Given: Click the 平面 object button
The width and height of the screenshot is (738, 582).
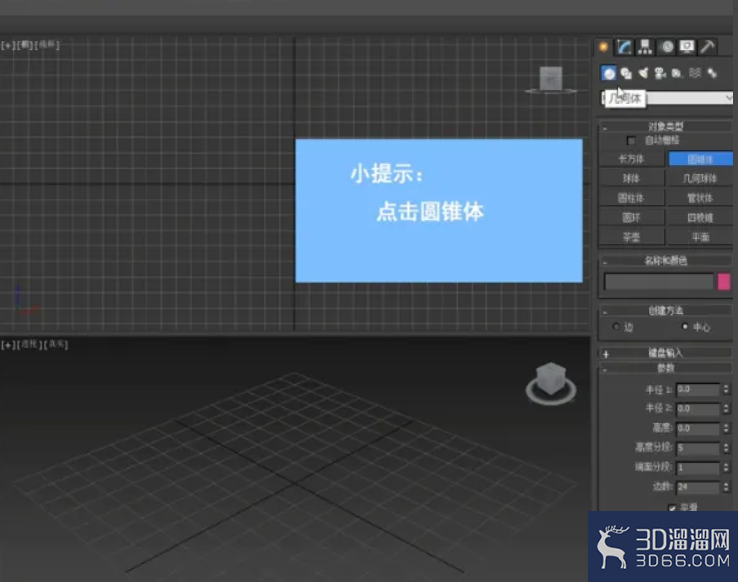Looking at the screenshot, I should click(700, 237).
